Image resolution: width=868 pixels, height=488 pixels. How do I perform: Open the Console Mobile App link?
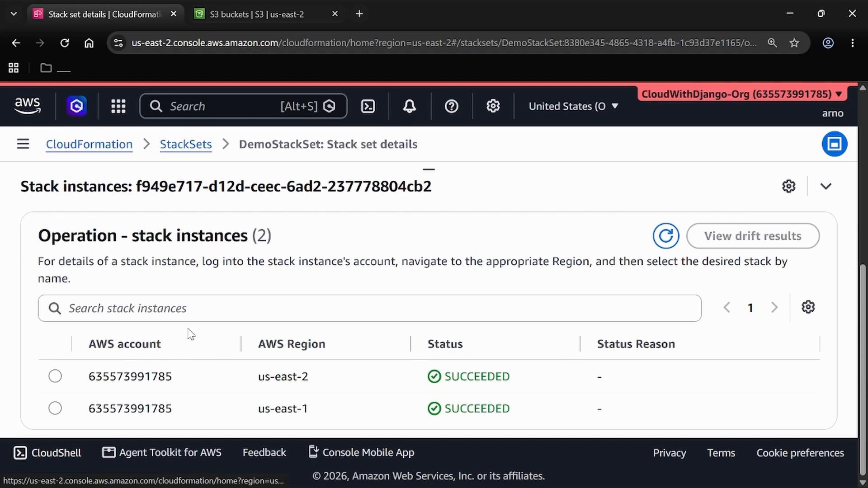click(361, 452)
